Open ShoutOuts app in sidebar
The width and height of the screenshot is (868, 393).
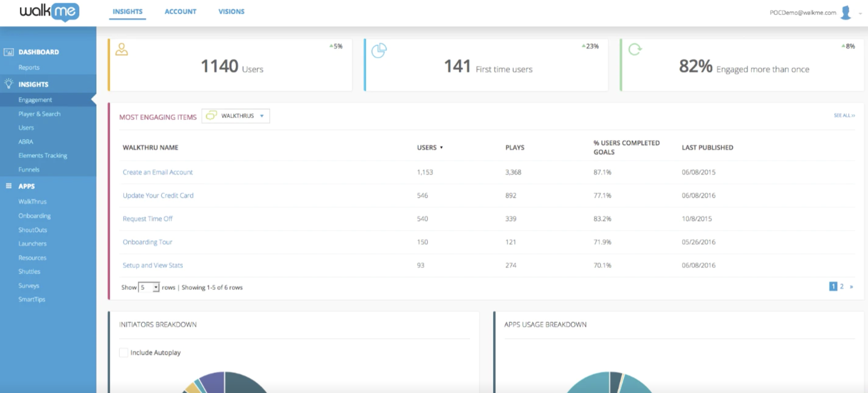coord(33,230)
